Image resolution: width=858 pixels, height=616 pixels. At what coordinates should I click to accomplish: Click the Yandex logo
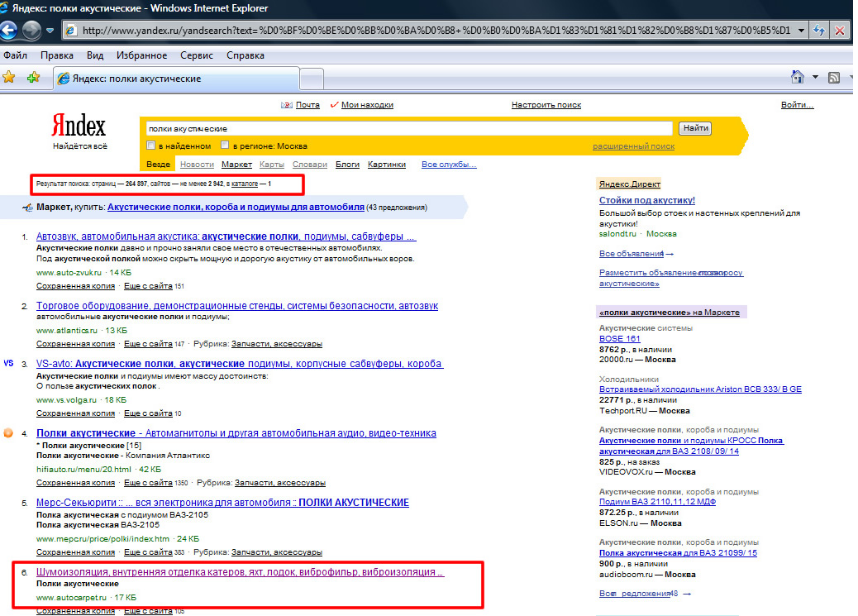(x=79, y=127)
